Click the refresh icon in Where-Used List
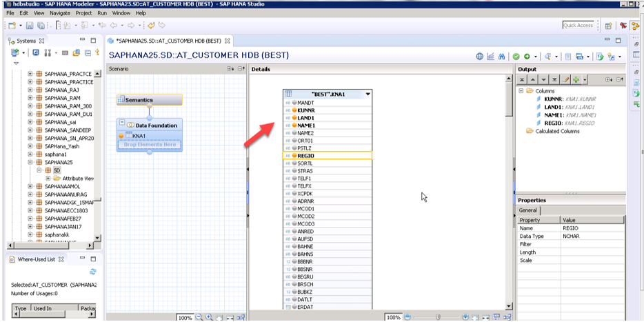 pyautogui.click(x=93, y=272)
